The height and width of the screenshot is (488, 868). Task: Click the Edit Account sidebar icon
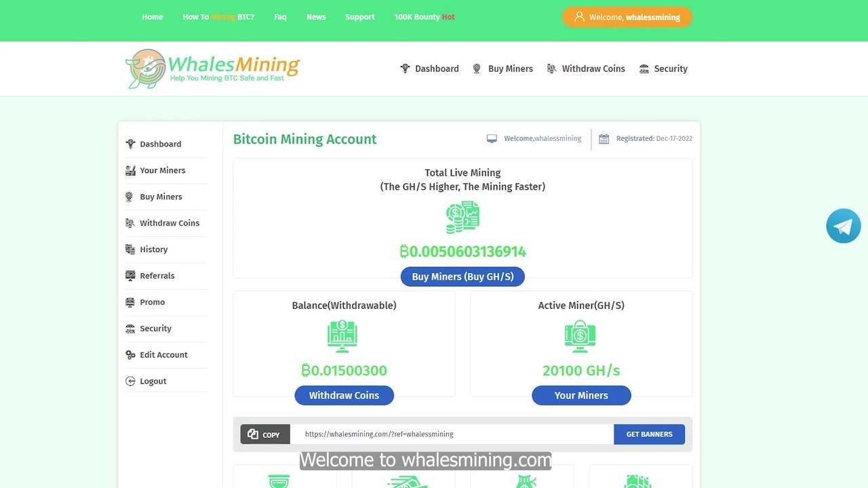pos(130,355)
